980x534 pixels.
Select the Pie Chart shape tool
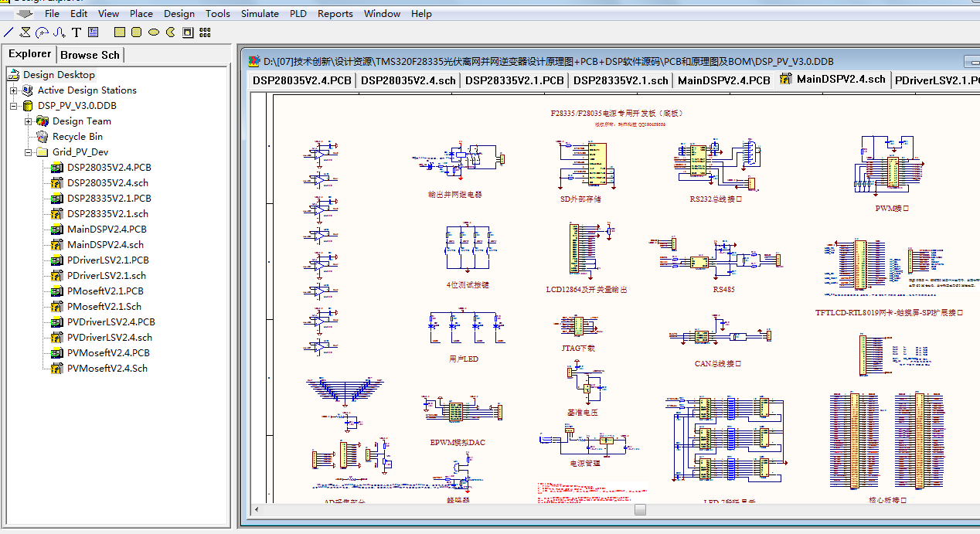tap(170, 32)
